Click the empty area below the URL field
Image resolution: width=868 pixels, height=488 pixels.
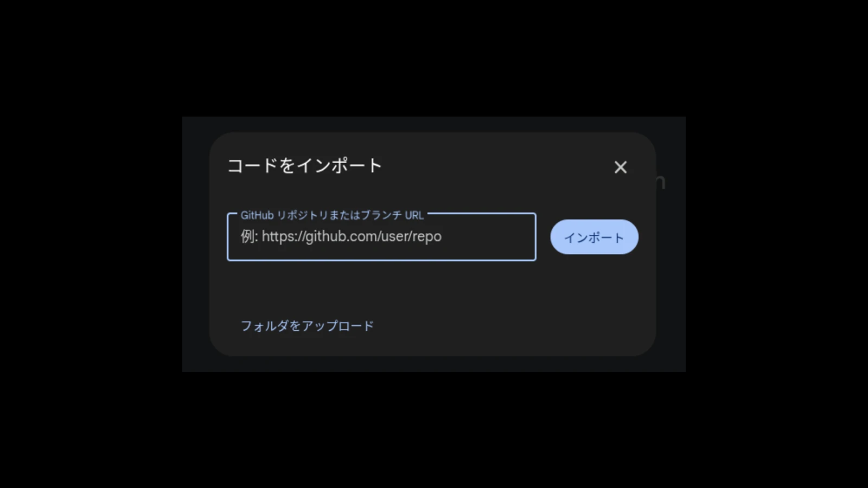(x=432, y=287)
